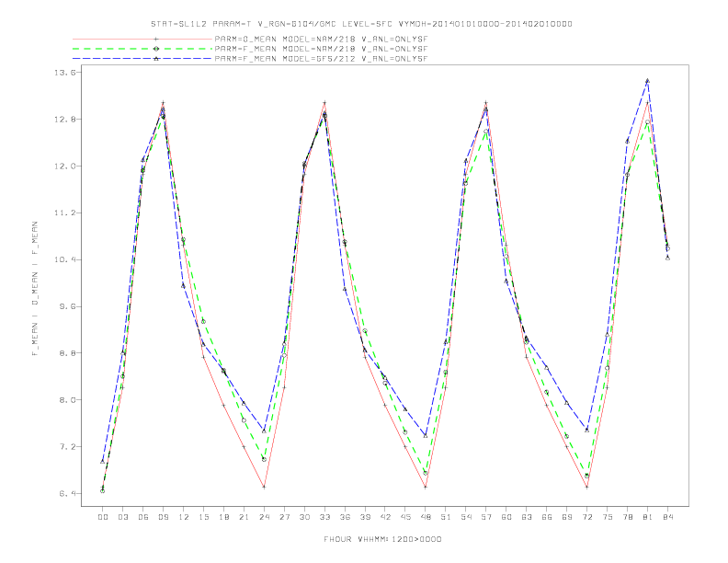
Task: Click x-axis tick label 75
Action: pyautogui.click(x=608, y=517)
